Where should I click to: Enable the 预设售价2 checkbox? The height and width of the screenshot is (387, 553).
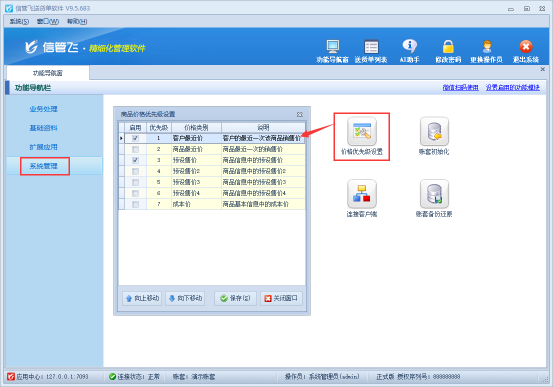135,171
